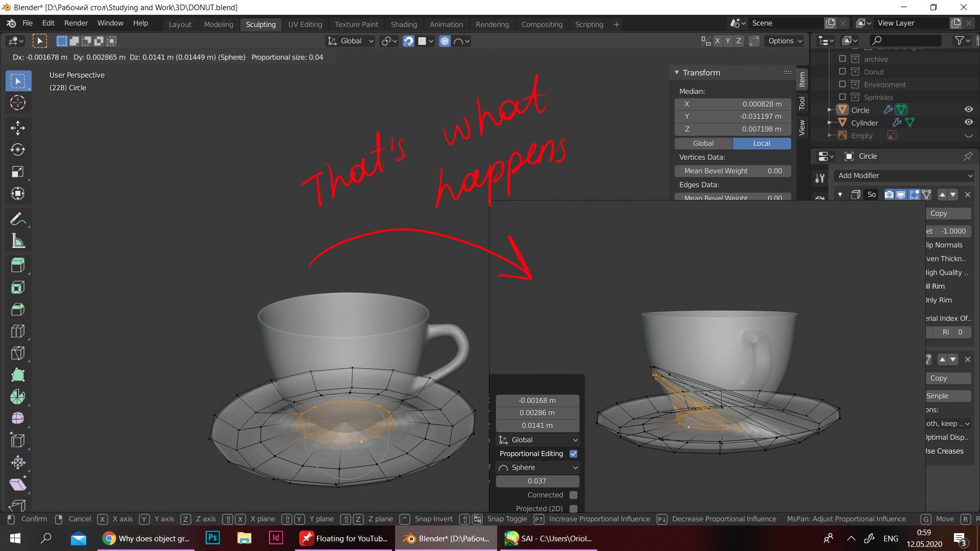Open proportional falloff type dropdown in header
Image resolution: width=980 pixels, height=551 pixels.
[461, 41]
